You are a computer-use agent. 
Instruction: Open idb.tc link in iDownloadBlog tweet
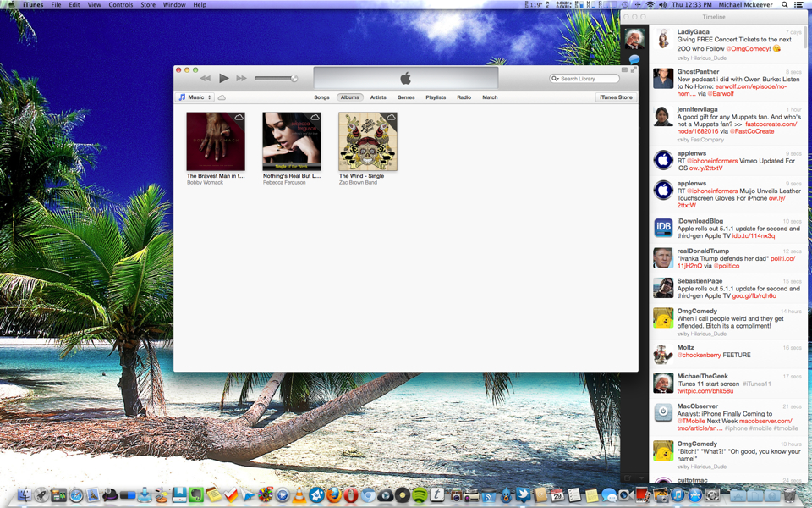click(x=753, y=236)
